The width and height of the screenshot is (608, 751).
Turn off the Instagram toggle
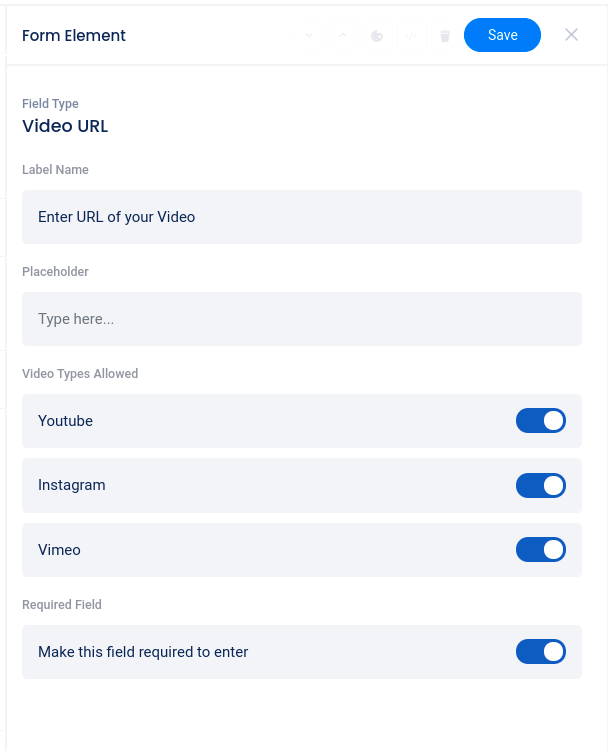(x=541, y=486)
